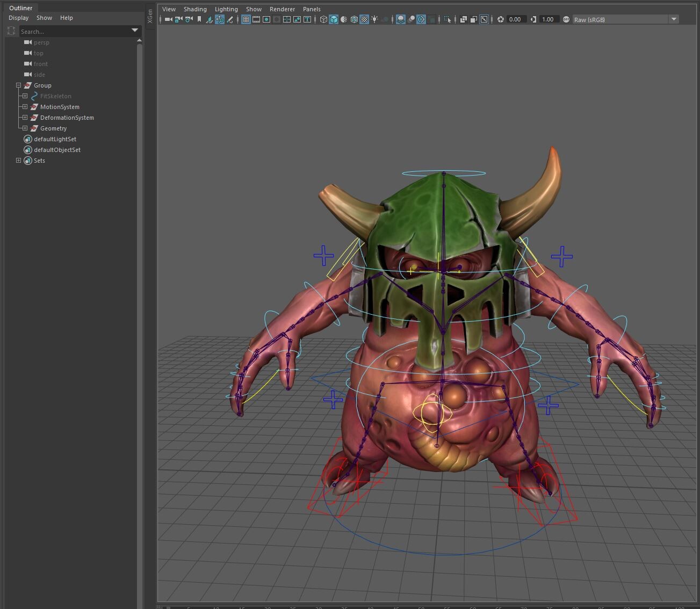Viewport: 700px width, 609px height.
Task: Open the XGen side tab
Action: click(150, 16)
